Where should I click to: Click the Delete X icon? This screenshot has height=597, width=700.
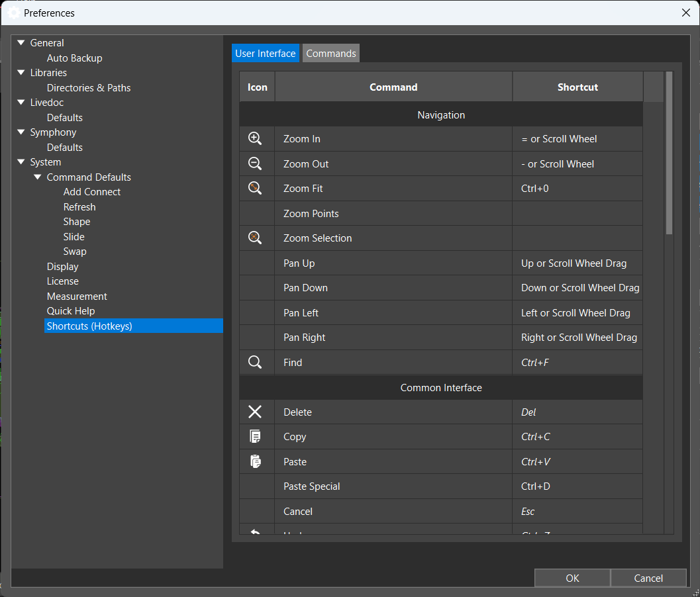point(257,411)
